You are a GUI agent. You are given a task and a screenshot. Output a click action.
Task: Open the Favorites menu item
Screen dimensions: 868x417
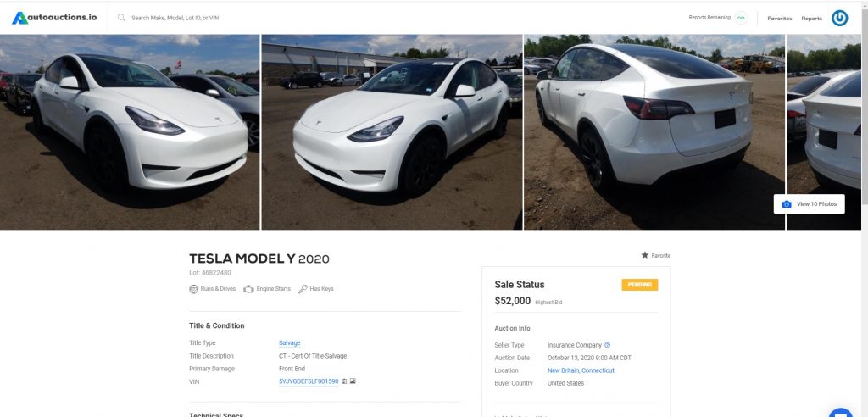[x=780, y=19]
